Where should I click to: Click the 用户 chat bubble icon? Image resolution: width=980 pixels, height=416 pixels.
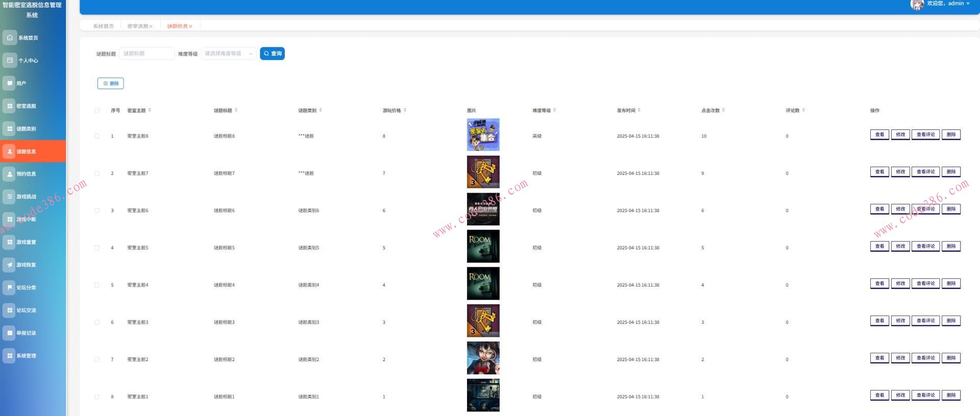click(x=9, y=83)
